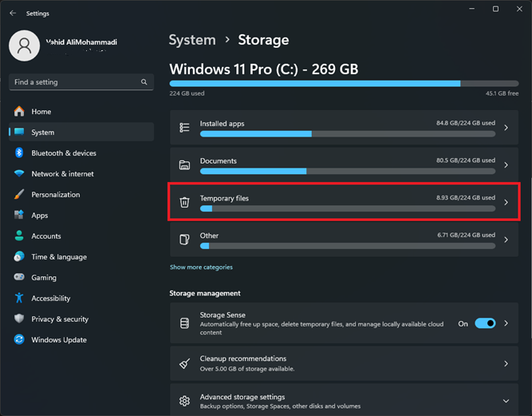
Task: Click the C: drive usage bar
Action: point(344,84)
